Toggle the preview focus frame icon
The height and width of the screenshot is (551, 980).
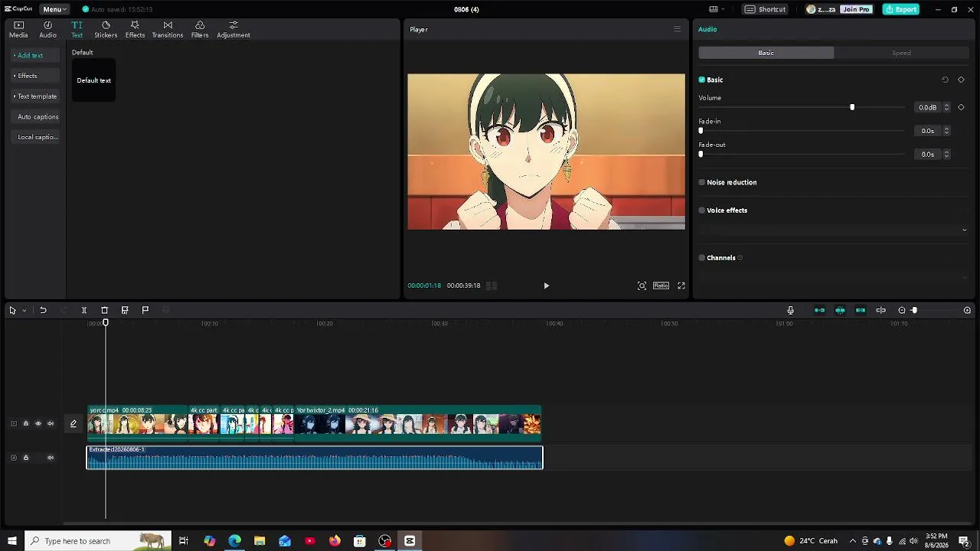pyautogui.click(x=642, y=285)
